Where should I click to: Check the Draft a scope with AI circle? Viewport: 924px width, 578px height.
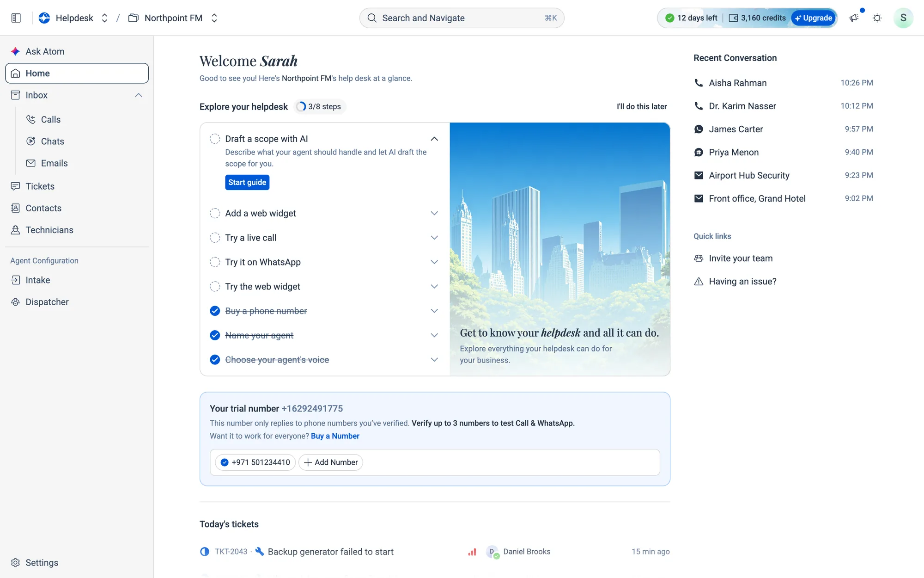point(215,139)
